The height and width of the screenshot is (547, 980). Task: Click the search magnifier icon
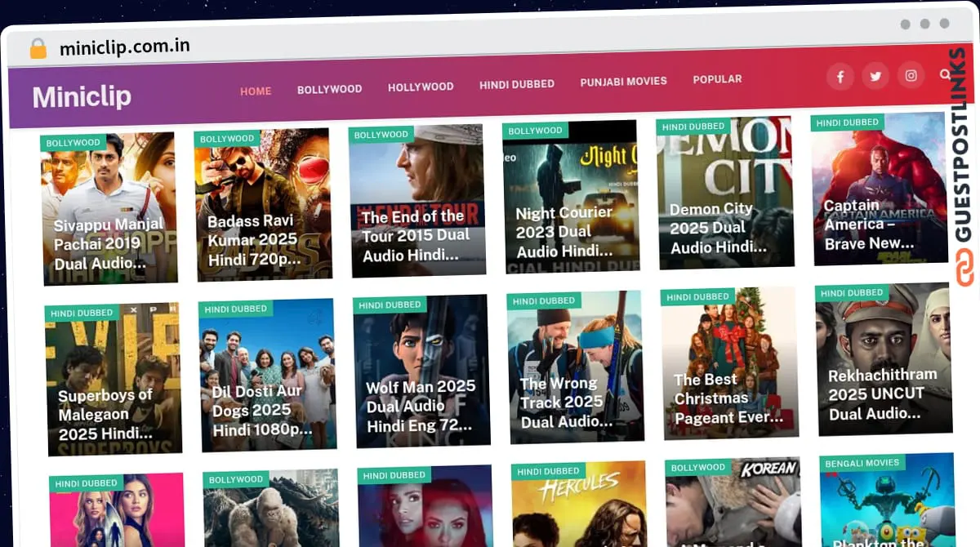pos(945,74)
